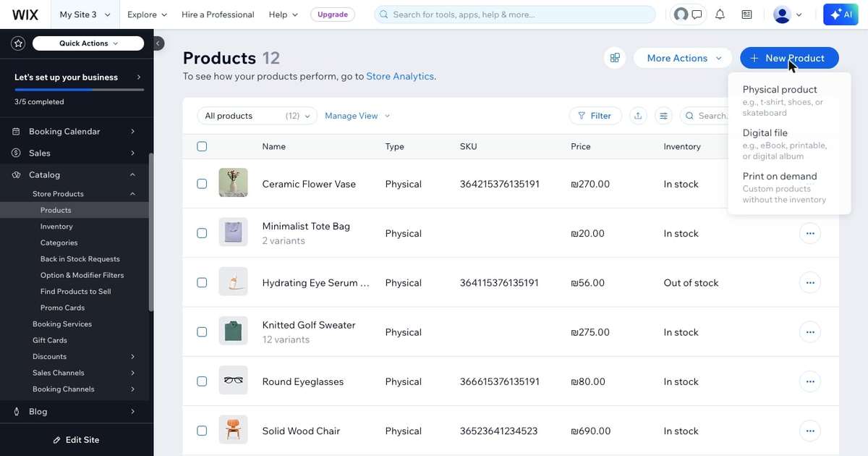
Task: Click the grid layout icon beside More Actions
Action: [615, 58]
